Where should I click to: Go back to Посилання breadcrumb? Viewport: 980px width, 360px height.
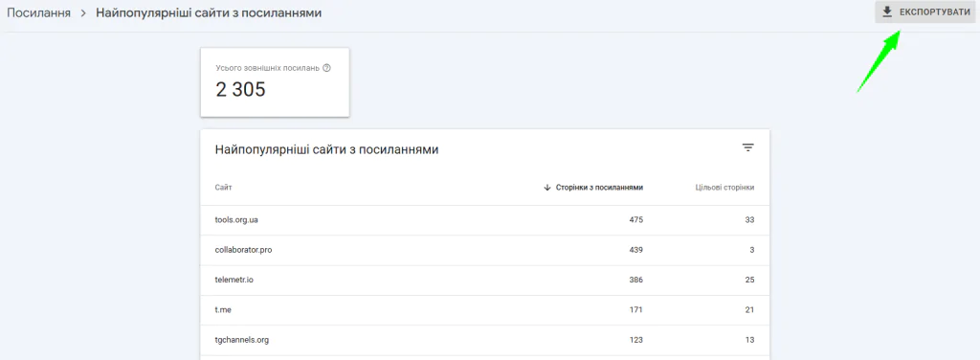[x=38, y=12]
